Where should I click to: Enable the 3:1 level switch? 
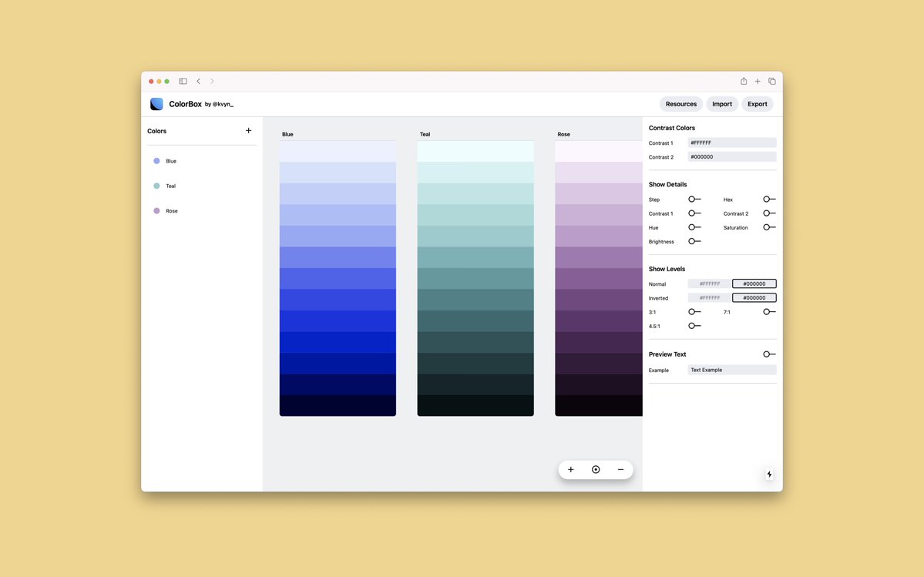pyautogui.click(x=695, y=311)
